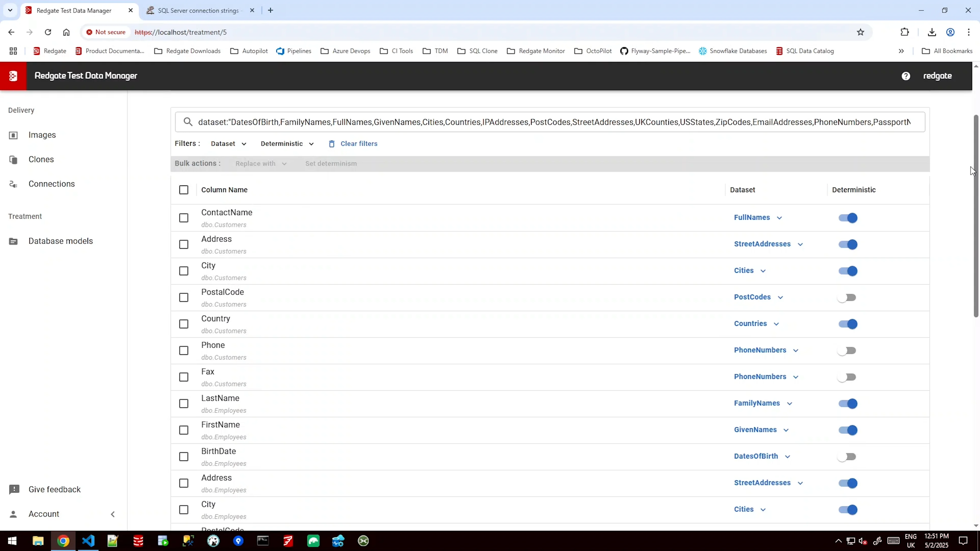This screenshot has height=551, width=980.
Task: Collapse the sidebar using the chevron arrow
Action: click(113, 514)
